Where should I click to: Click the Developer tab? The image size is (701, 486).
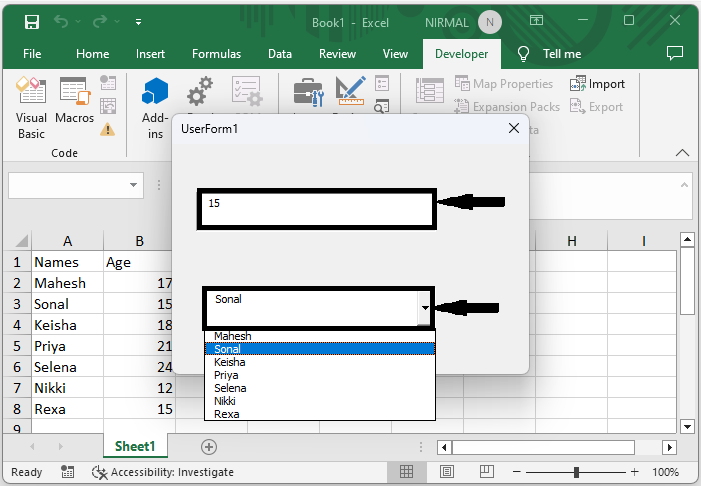(461, 54)
